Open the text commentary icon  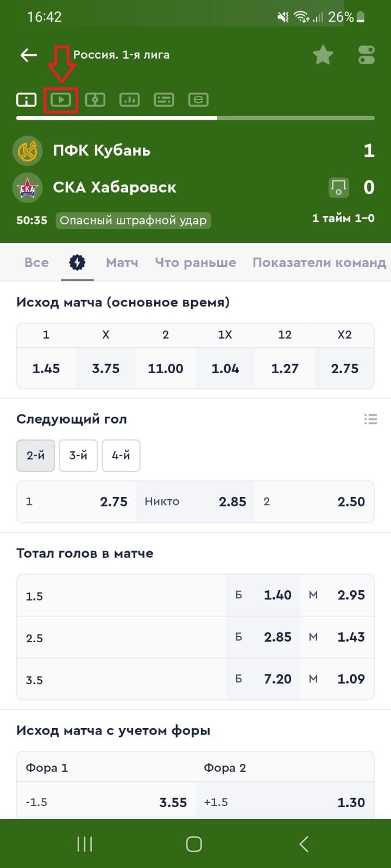click(x=163, y=100)
